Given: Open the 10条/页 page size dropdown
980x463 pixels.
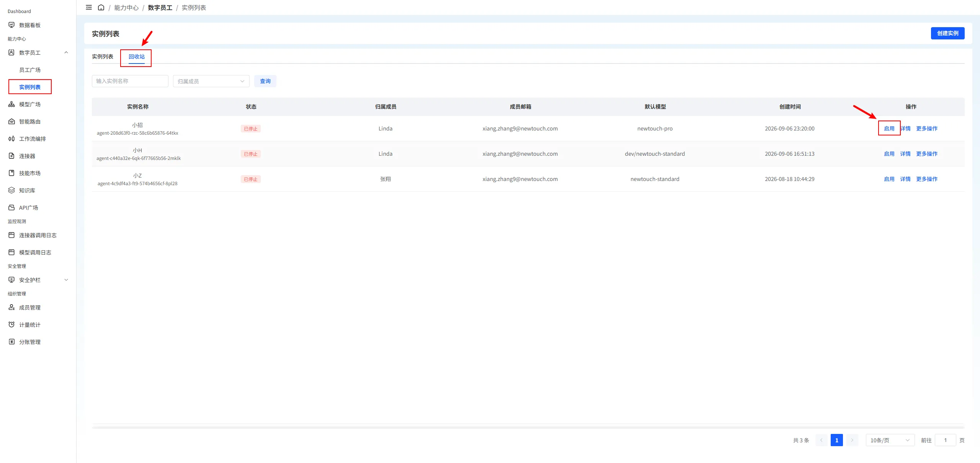Looking at the screenshot, I should click(890, 440).
